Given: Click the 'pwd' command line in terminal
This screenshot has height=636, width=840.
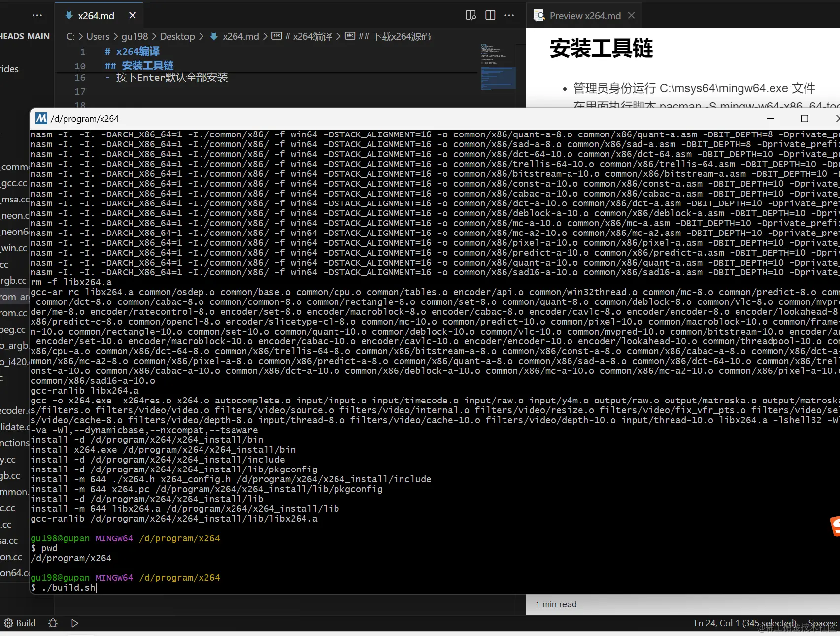Looking at the screenshot, I should tap(44, 548).
